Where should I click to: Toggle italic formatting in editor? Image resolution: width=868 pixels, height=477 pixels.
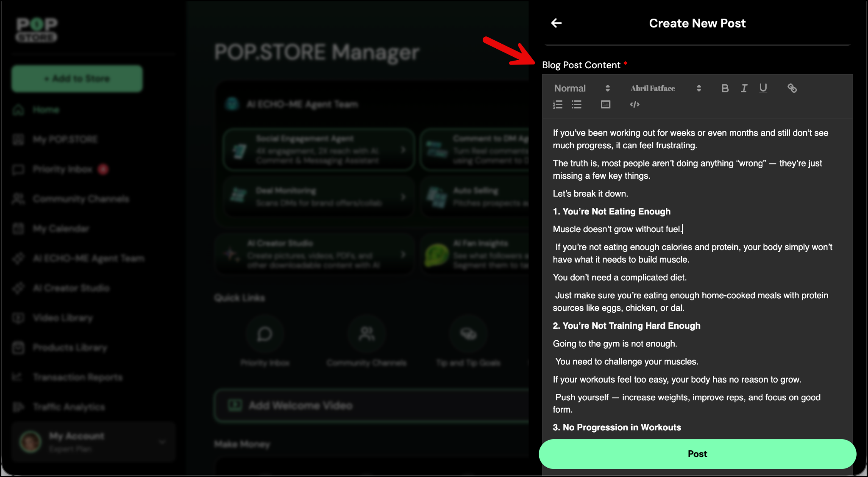744,88
